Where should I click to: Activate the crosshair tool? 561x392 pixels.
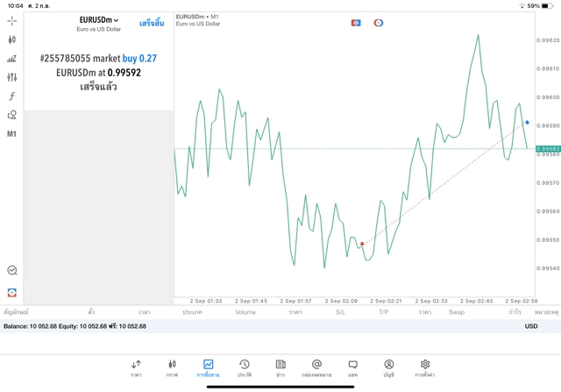click(x=11, y=21)
